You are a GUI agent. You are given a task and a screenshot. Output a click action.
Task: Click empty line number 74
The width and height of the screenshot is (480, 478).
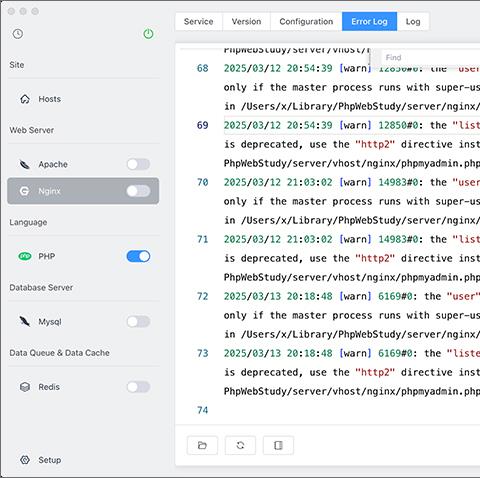[203, 410]
